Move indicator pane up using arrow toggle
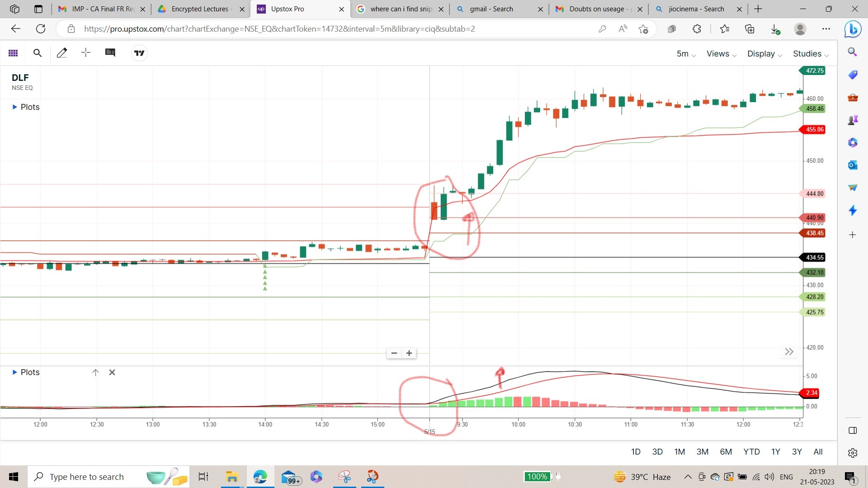The image size is (868, 488). [95, 372]
